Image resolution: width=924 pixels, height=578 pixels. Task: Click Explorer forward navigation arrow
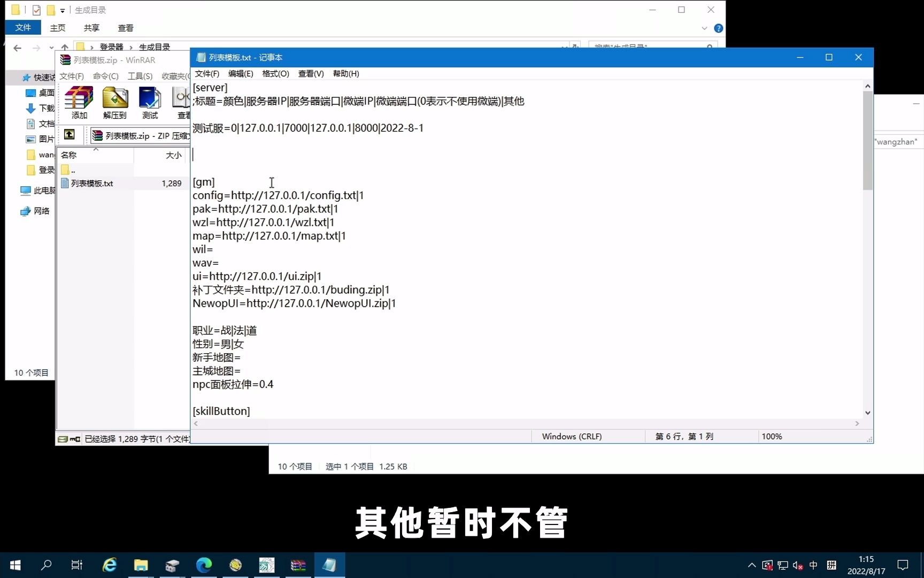point(36,48)
